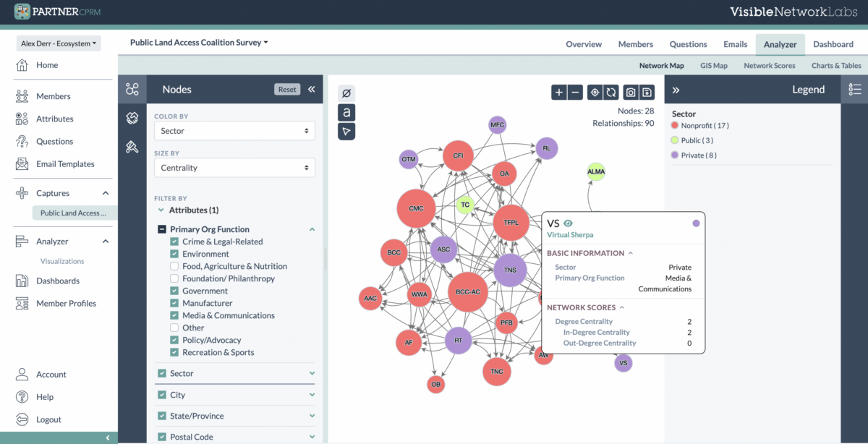Expand the City filter section
The height and width of the screenshot is (444, 868).
coord(312,395)
